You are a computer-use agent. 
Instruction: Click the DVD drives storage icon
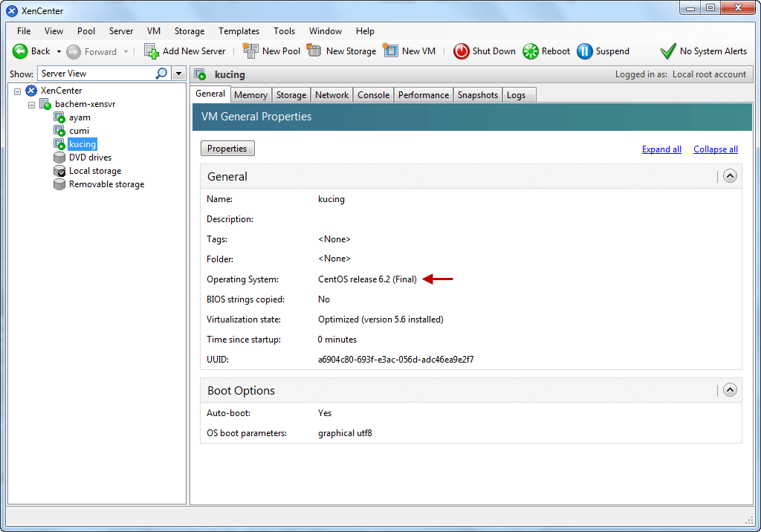[59, 158]
